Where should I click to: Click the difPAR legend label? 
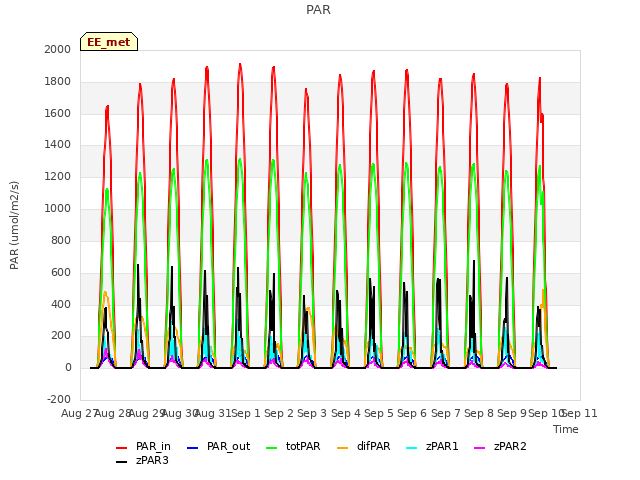[x=373, y=447]
